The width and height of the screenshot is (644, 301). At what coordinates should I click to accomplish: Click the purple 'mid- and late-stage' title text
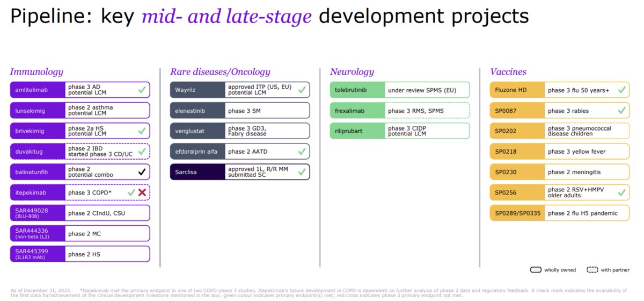tap(228, 18)
